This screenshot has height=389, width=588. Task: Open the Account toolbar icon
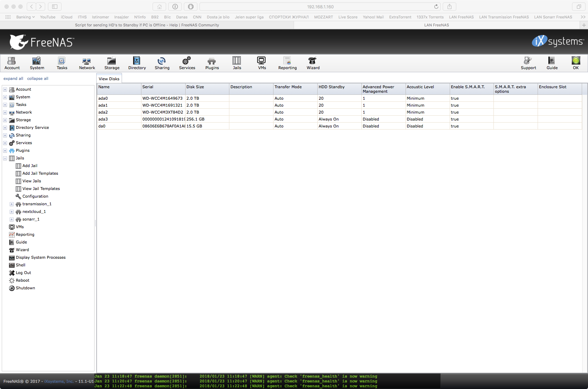(12, 63)
